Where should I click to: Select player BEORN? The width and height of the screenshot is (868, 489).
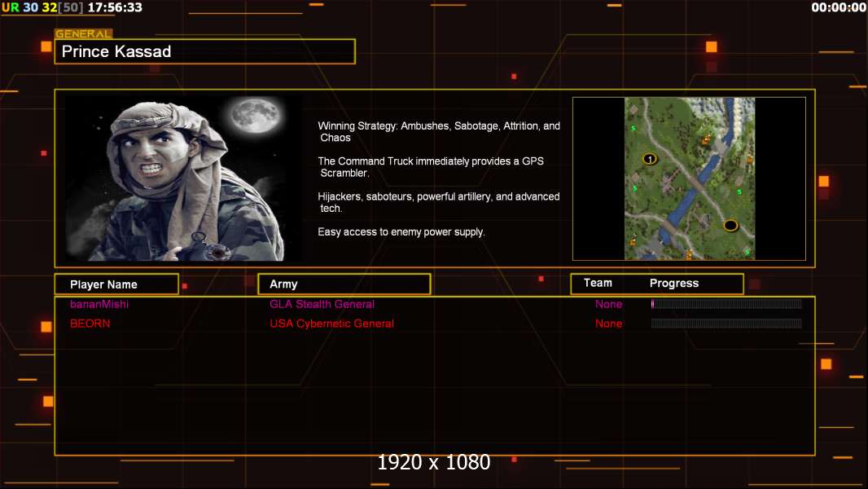[x=90, y=324]
